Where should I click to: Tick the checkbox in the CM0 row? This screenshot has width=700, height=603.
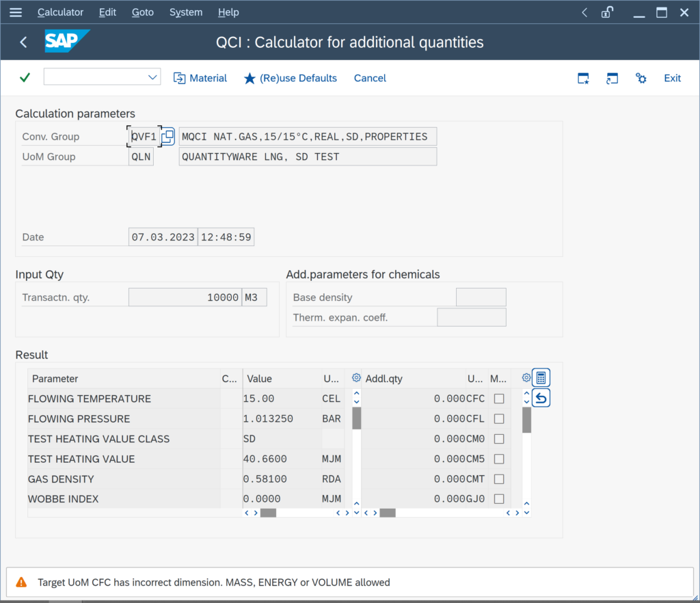499,439
